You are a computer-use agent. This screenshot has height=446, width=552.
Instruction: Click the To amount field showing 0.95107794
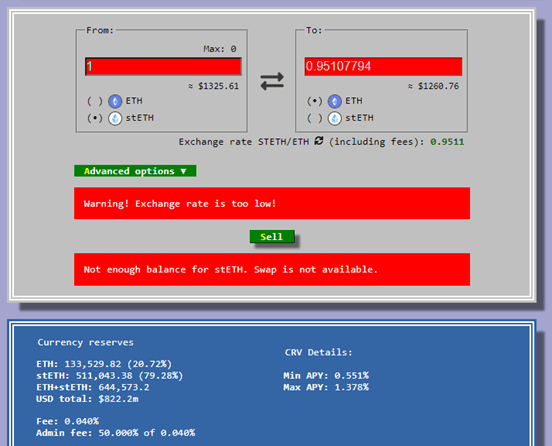pos(383,66)
